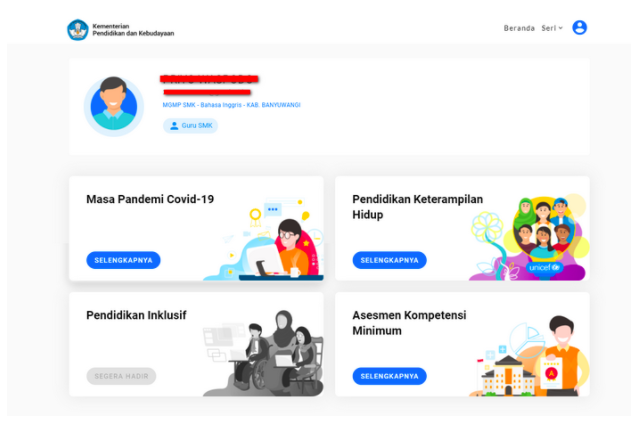The width and height of the screenshot is (643, 428).
Task: Click the person icon in Guru SMK badge
Action: click(x=174, y=126)
